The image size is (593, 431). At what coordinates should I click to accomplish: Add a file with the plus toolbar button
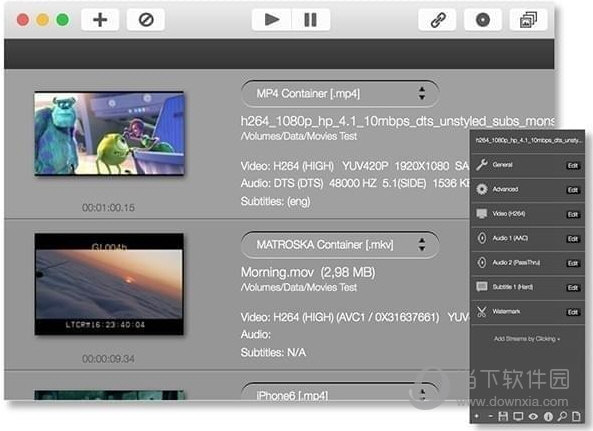tap(100, 20)
